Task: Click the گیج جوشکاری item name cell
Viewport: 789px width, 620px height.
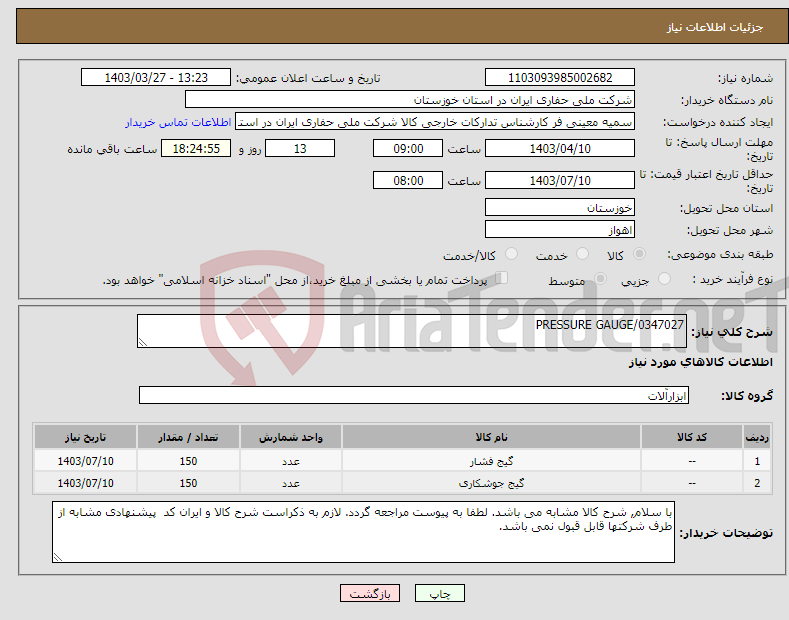Action: click(x=491, y=483)
